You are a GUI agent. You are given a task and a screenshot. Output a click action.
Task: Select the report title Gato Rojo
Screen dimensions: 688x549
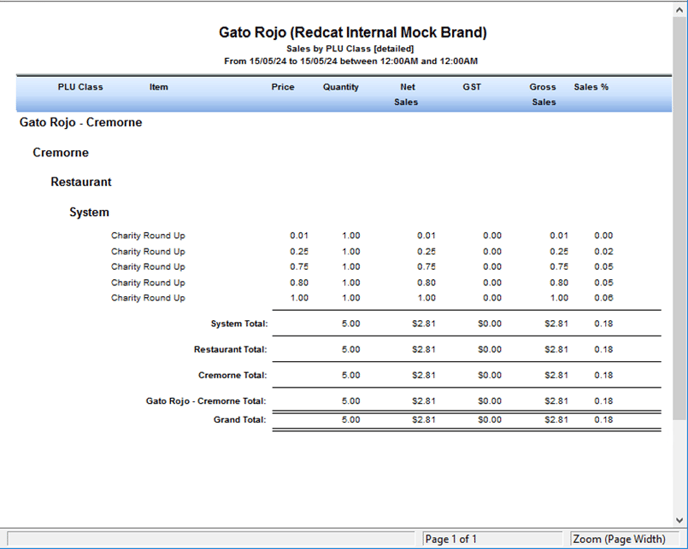pos(353,32)
